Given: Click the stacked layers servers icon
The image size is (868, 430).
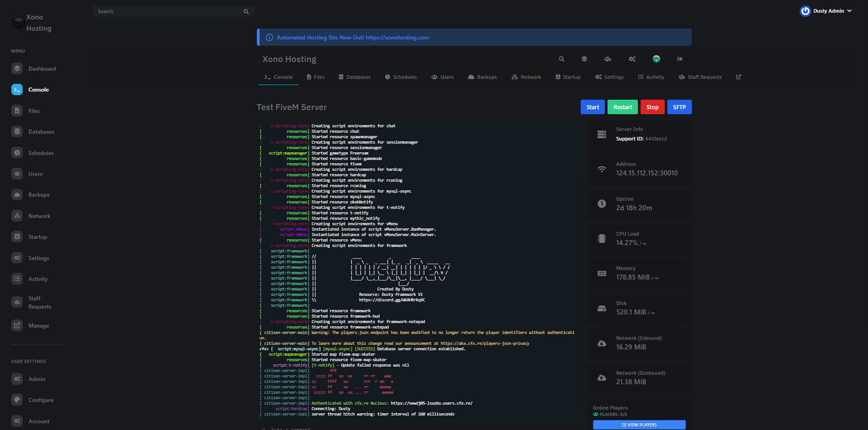Looking at the screenshot, I should [x=584, y=59].
